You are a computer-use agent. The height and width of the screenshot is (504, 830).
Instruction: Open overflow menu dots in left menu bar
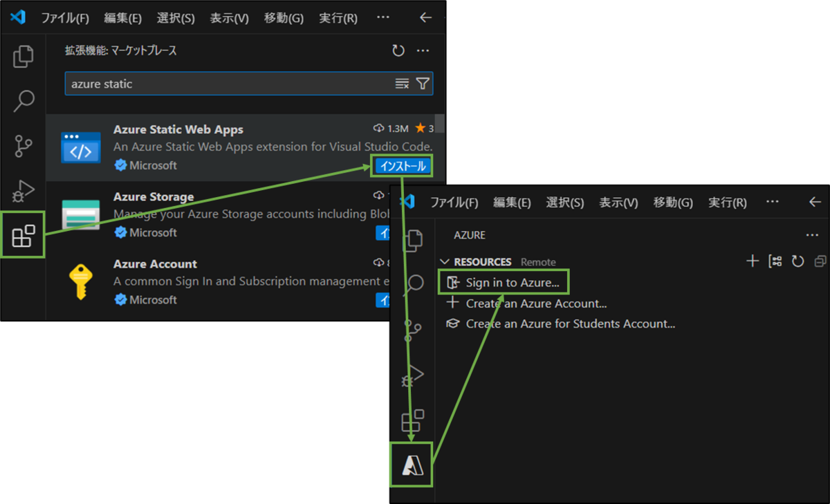[x=382, y=18]
